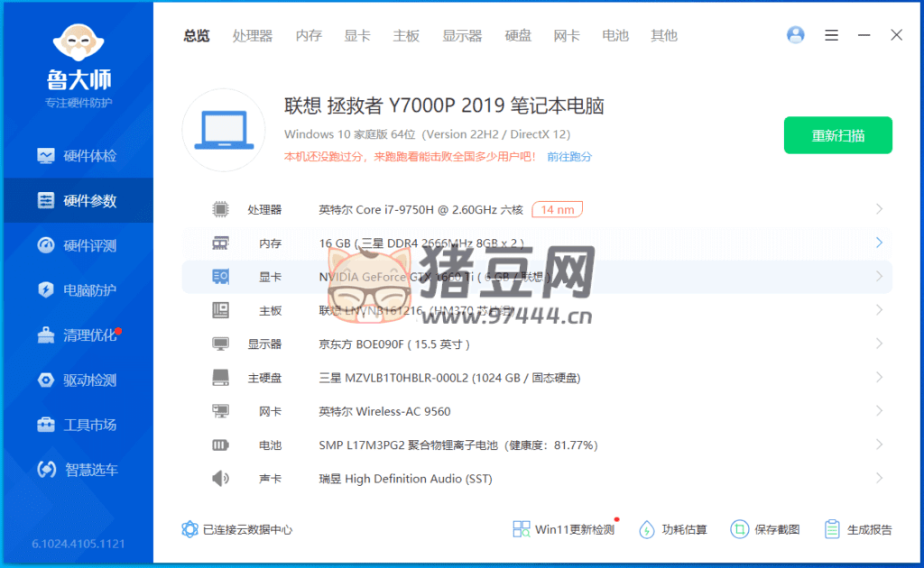Expand the 电池 row chevron

click(x=879, y=444)
